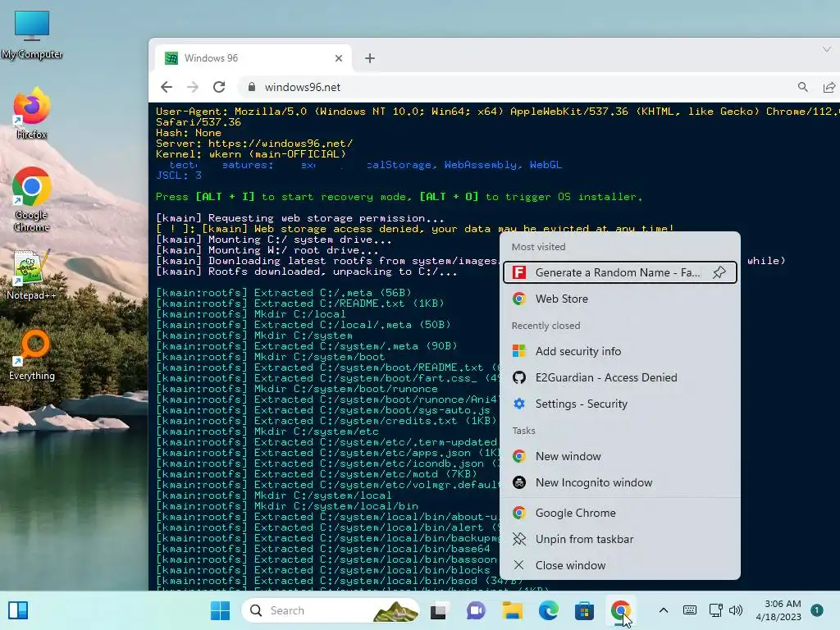Reopen Add security info page

pos(620,351)
